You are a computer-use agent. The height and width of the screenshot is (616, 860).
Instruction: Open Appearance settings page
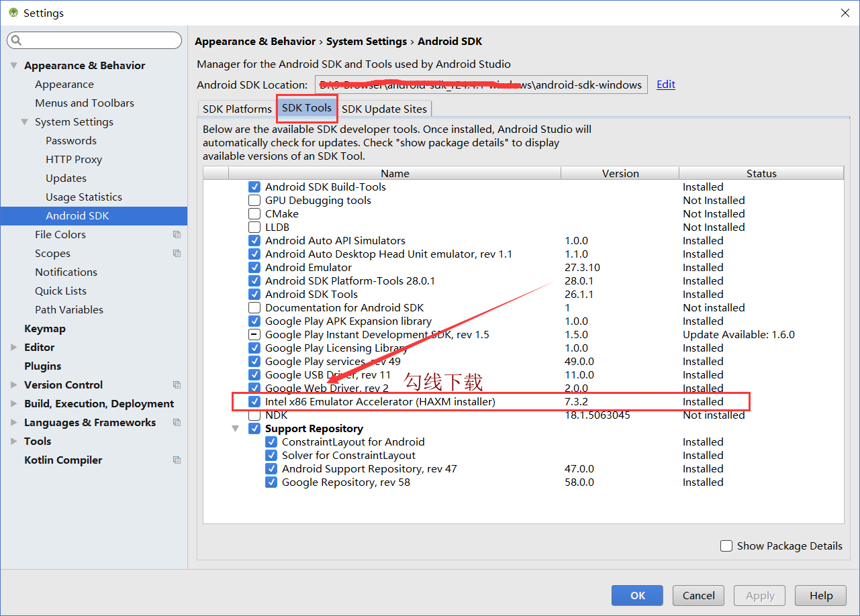click(x=64, y=85)
